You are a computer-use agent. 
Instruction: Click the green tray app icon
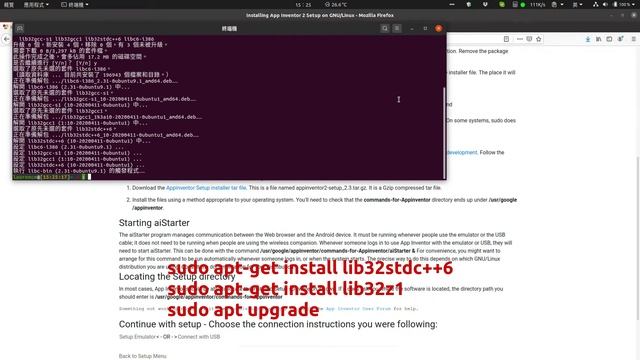click(502, 4)
